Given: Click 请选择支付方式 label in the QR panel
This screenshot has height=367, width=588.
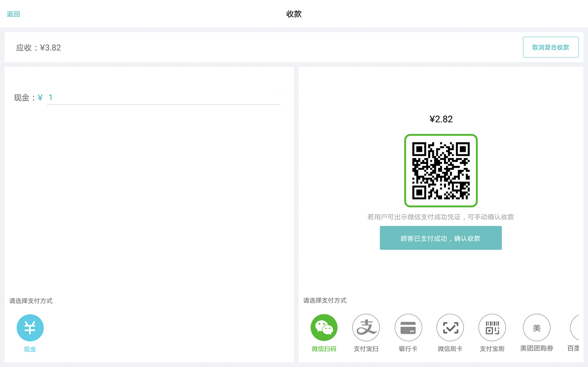Looking at the screenshot, I should tap(325, 300).
